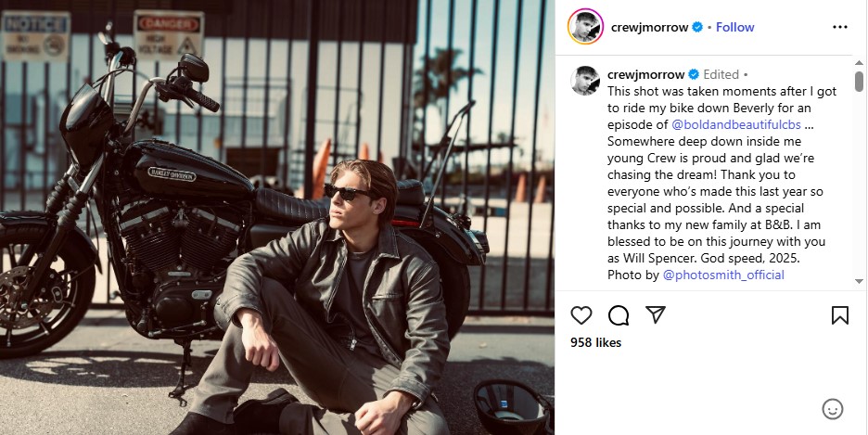The height and width of the screenshot is (435, 868).
Task: Like the post with the heart icon
Action: click(x=581, y=315)
